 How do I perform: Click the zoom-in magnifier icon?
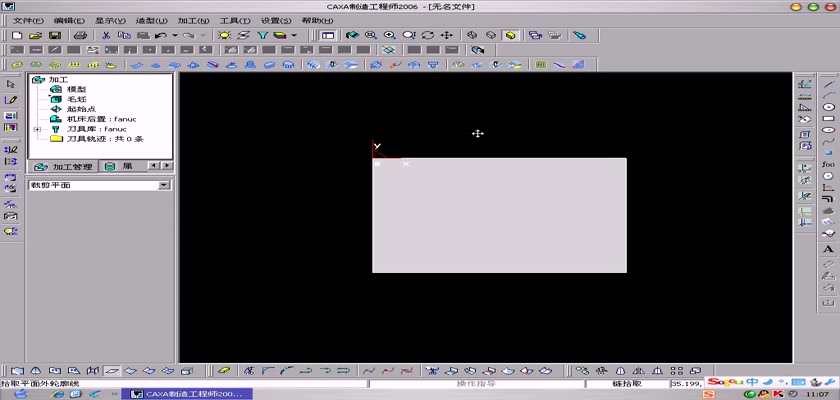(389, 35)
